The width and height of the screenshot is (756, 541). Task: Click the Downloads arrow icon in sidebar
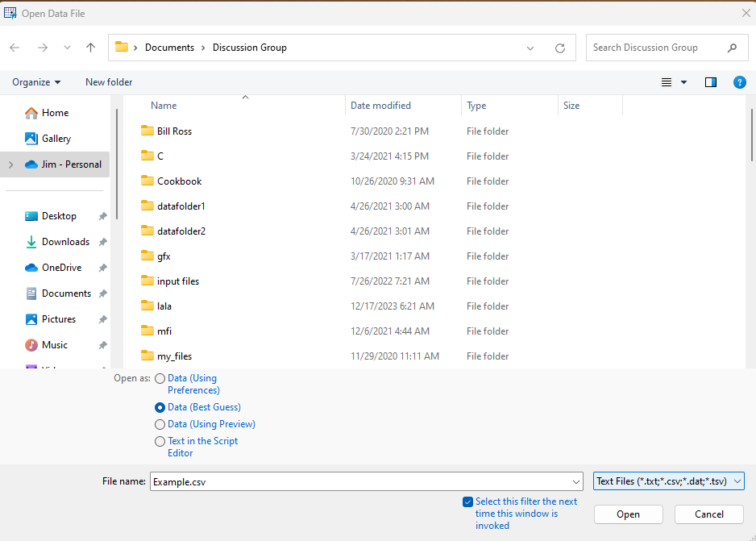click(31, 242)
